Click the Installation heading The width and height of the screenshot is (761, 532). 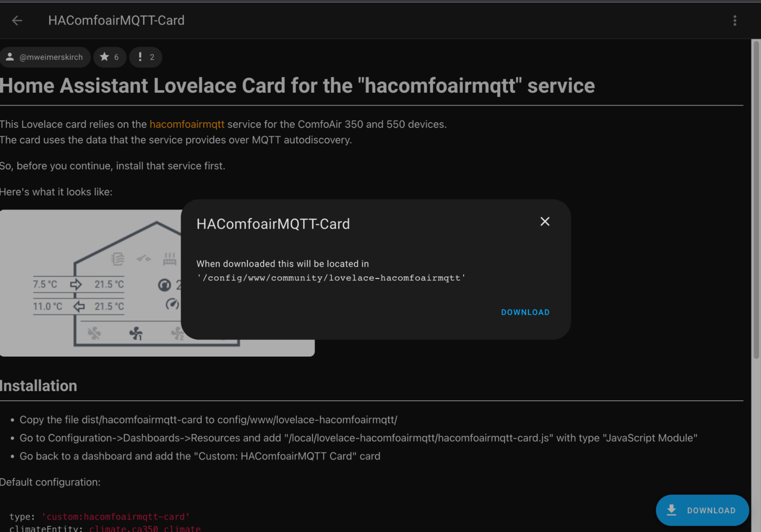(x=39, y=386)
